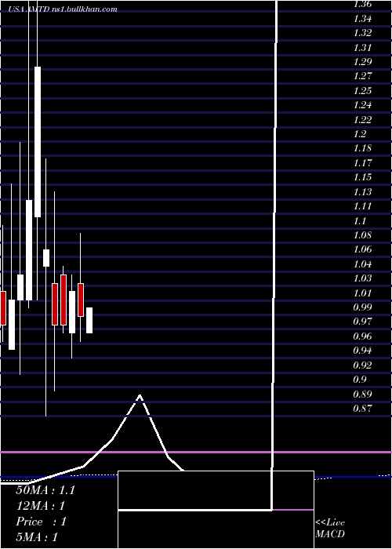Click the 1.11 price axis label
Image resolution: width=392 pixels, height=549 pixels.
tap(362, 206)
